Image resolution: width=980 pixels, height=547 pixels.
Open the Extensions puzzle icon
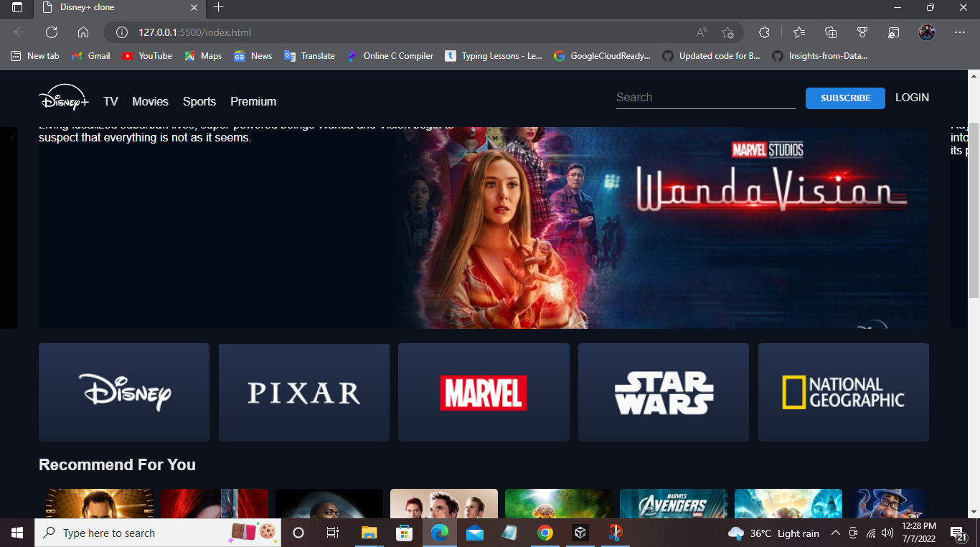[x=764, y=32]
